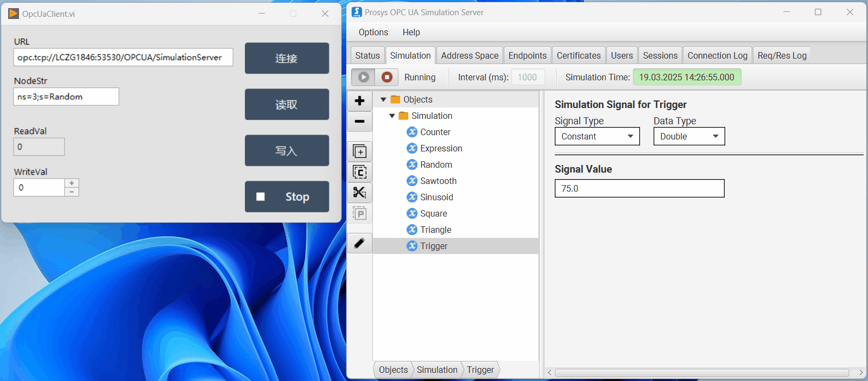Click the cut scissors icon
Screen dimensions: 868x381
(359, 193)
